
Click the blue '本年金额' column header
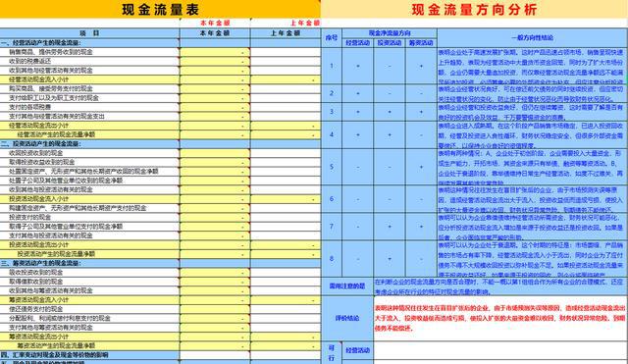pyautogui.click(x=215, y=33)
